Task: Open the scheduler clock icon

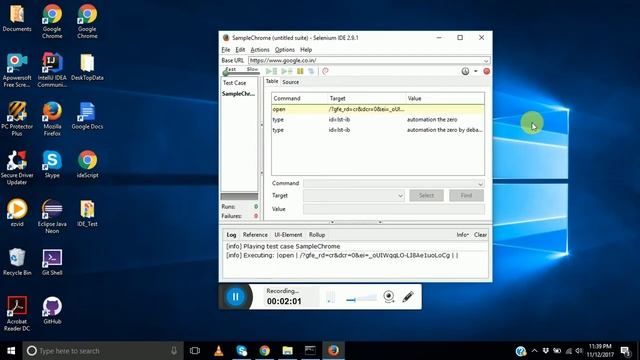Action: (x=465, y=71)
